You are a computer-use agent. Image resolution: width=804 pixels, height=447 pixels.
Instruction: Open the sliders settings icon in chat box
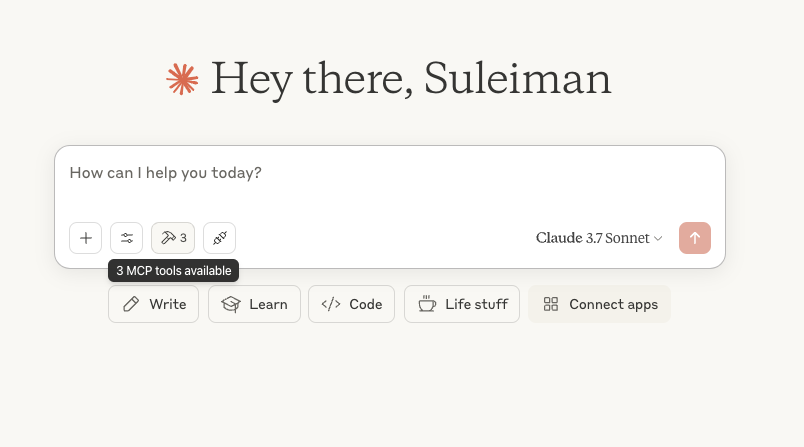click(127, 238)
